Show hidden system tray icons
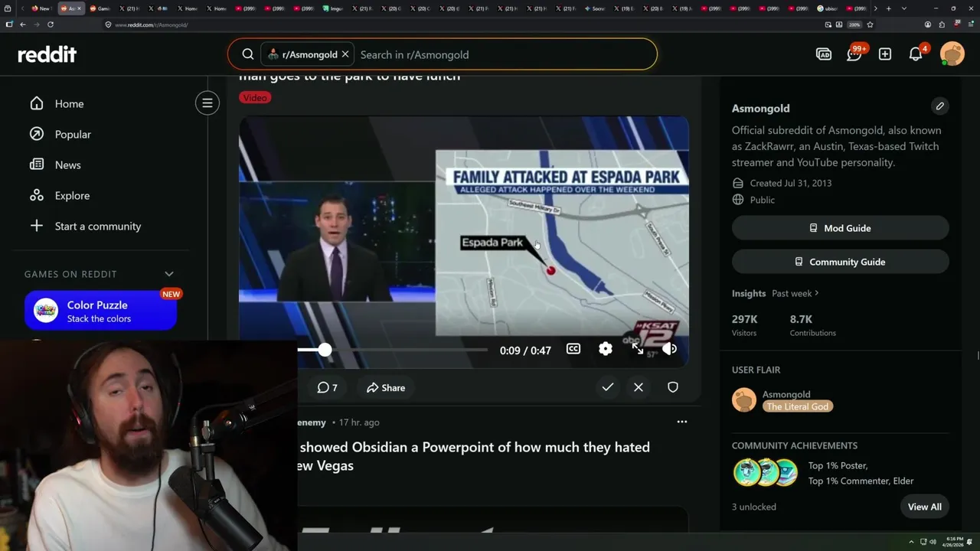 click(911, 542)
